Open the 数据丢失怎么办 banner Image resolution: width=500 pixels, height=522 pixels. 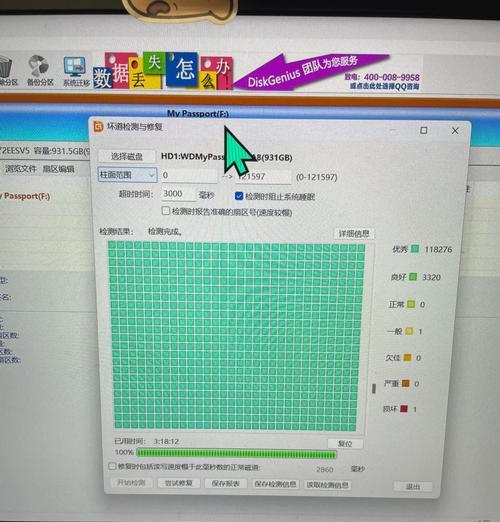coord(163,71)
